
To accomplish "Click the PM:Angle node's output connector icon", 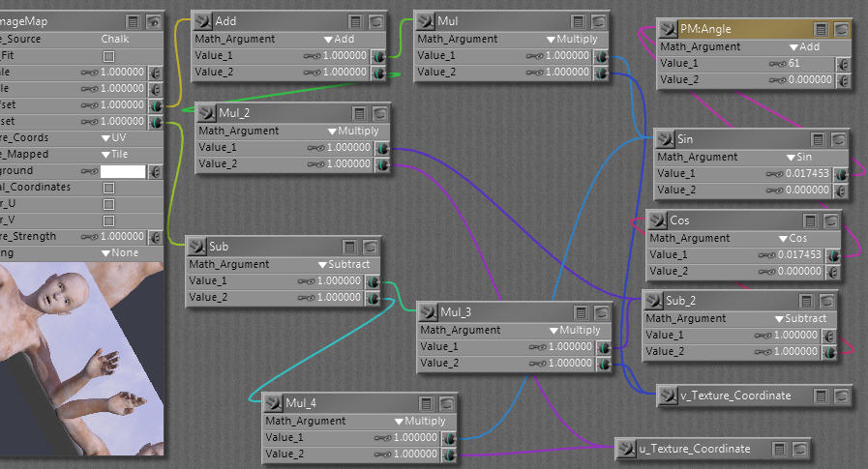I will pos(668,29).
